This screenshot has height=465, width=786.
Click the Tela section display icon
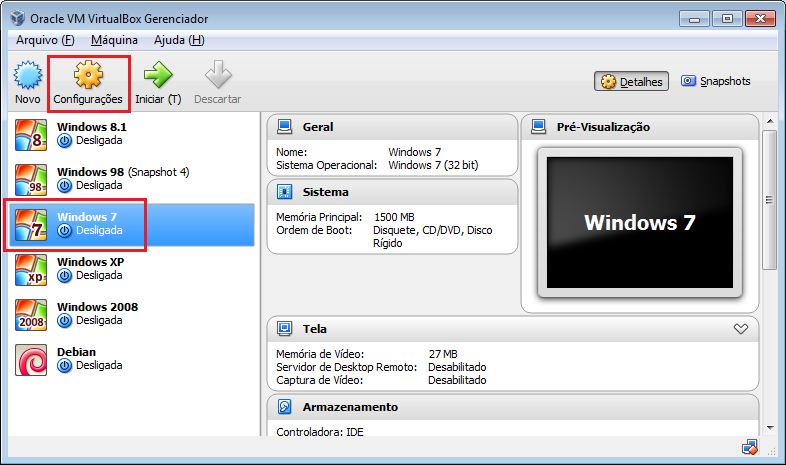pyautogui.click(x=285, y=329)
